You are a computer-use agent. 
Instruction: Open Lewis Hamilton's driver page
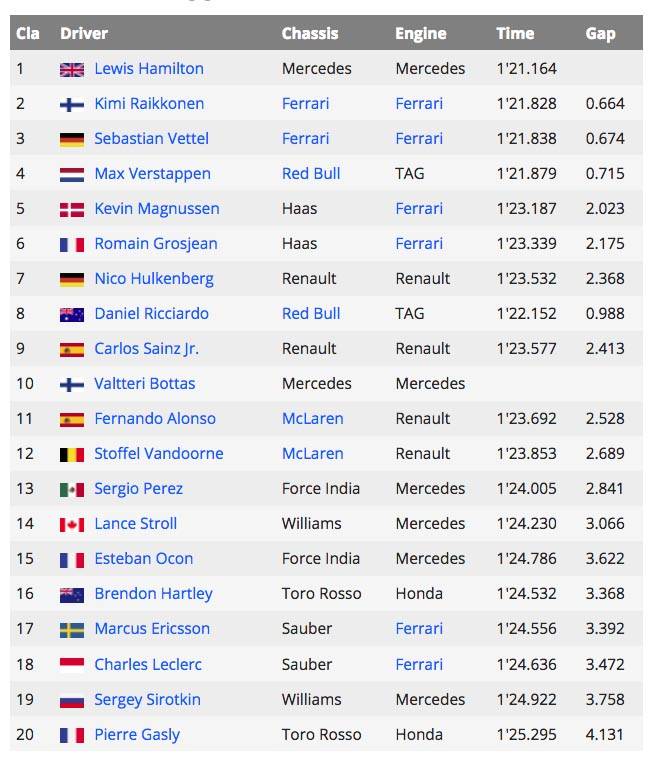point(149,69)
